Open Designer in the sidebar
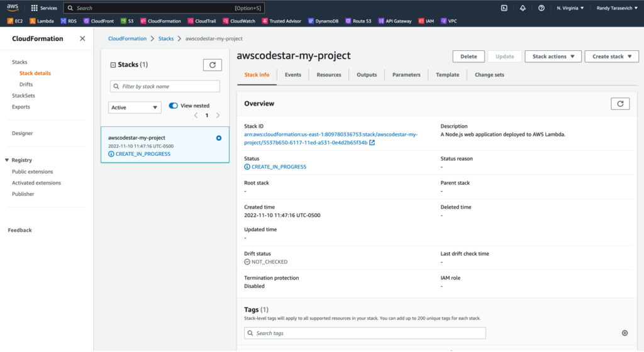The image size is (644, 352). (22, 133)
